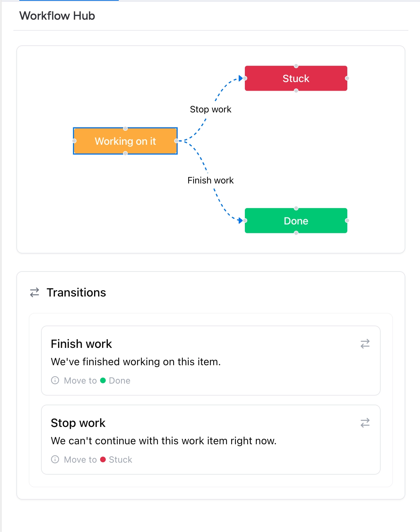Viewport: 420px width, 532px height.
Task: Select the Done status node
Action: click(296, 221)
